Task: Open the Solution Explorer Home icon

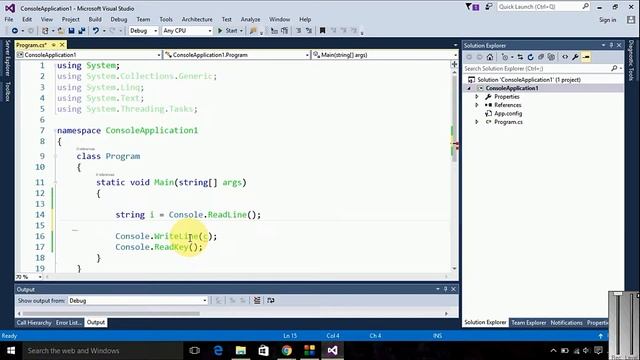Action: point(490,57)
